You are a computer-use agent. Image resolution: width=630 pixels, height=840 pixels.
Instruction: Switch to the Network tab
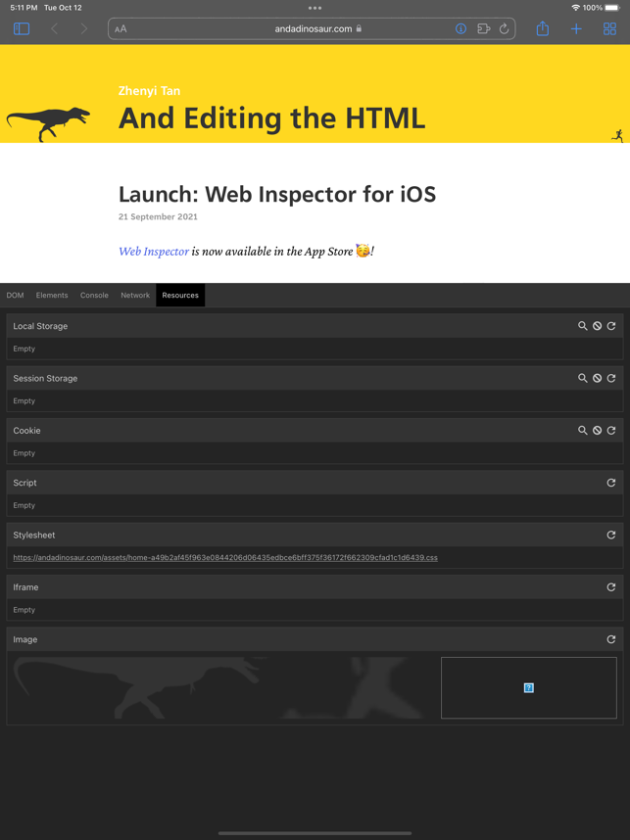click(x=135, y=296)
